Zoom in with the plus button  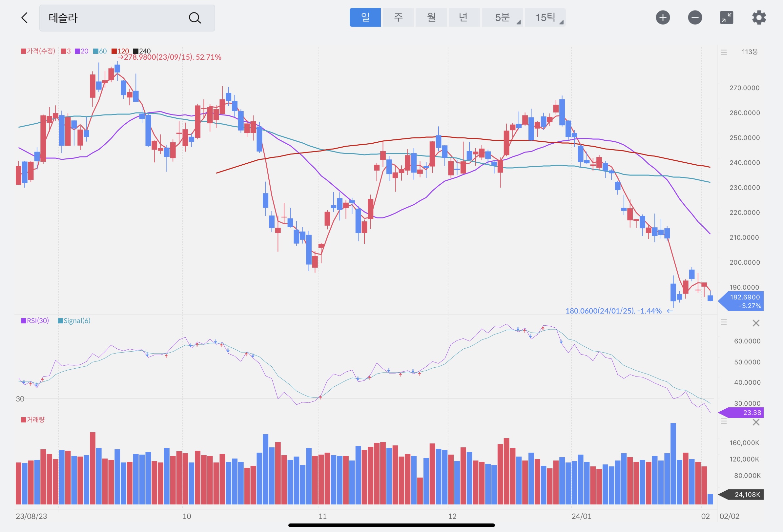(x=663, y=17)
